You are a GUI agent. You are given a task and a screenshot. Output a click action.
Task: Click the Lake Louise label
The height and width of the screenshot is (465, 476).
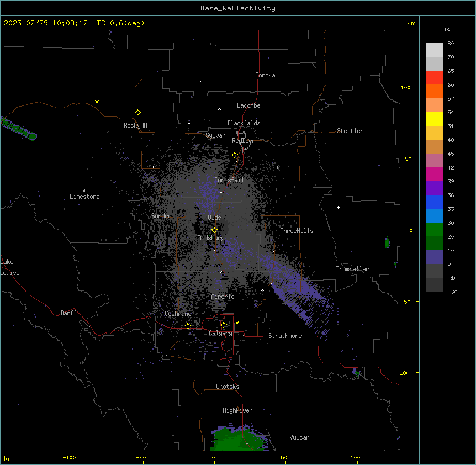[10, 267]
